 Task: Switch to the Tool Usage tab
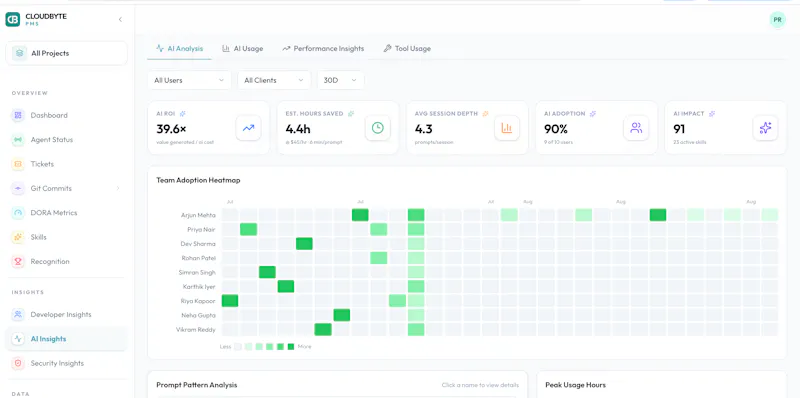(x=407, y=48)
